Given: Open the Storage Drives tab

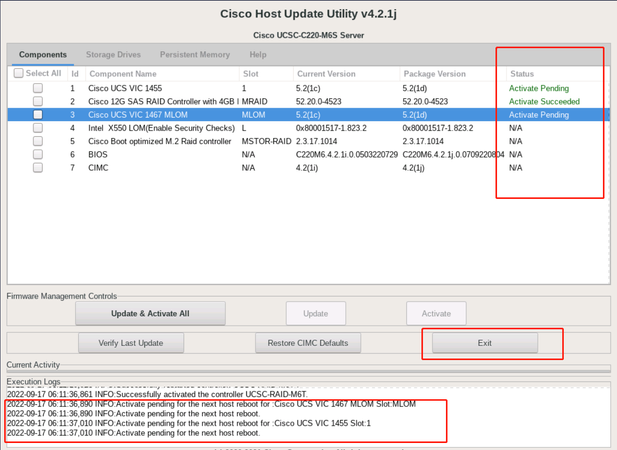Looking at the screenshot, I should (x=113, y=55).
